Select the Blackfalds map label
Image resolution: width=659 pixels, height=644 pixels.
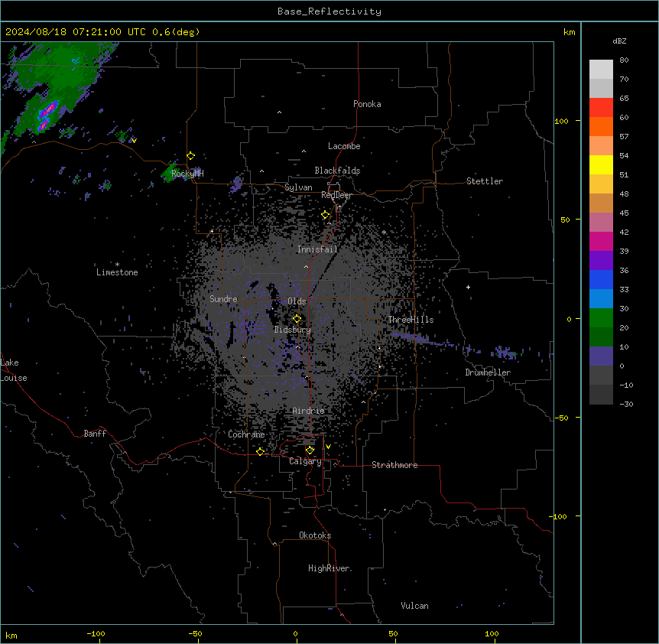pos(337,171)
